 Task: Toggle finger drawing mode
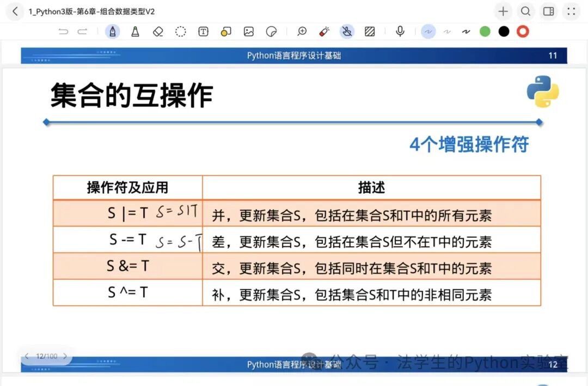(347, 32)
